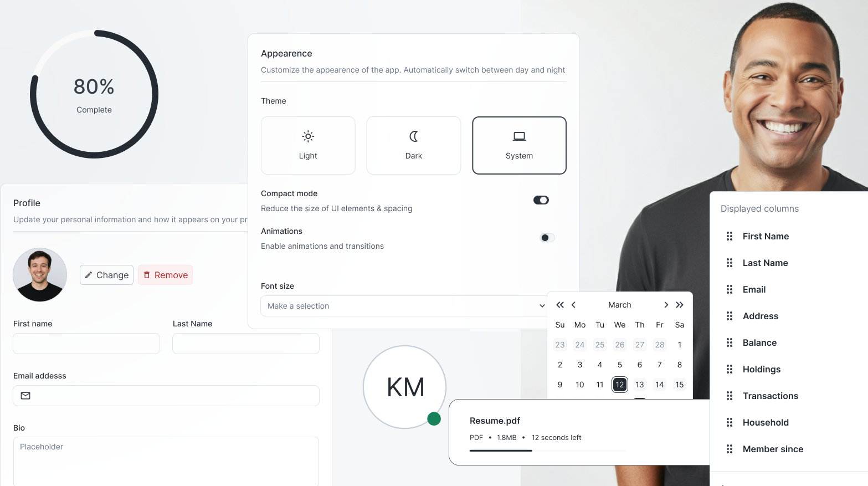The height and width of the screenshot is (486, 868).
Task: Open the Font size selection dropdown
Action: (x=404, y=306)
